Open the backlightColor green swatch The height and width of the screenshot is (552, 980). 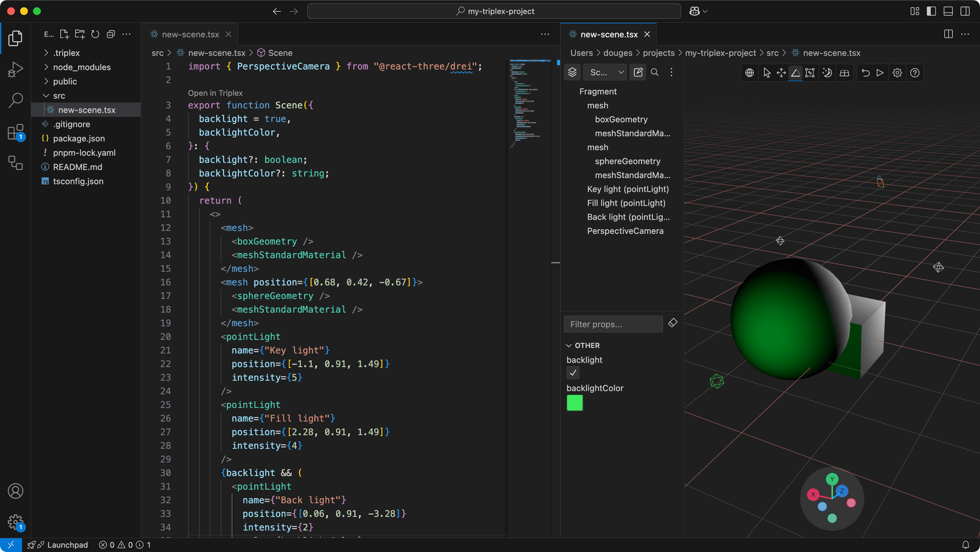[x=575, y=403]
